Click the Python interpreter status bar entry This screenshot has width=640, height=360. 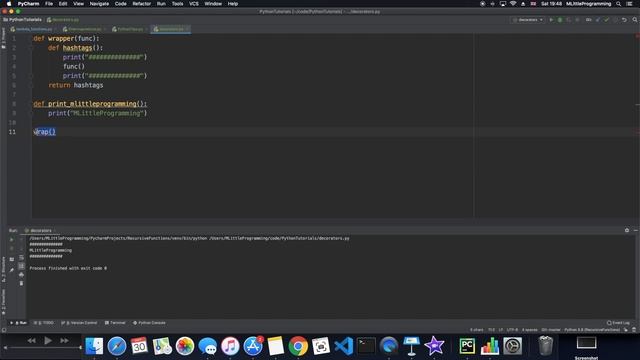(x=592, y=330)
